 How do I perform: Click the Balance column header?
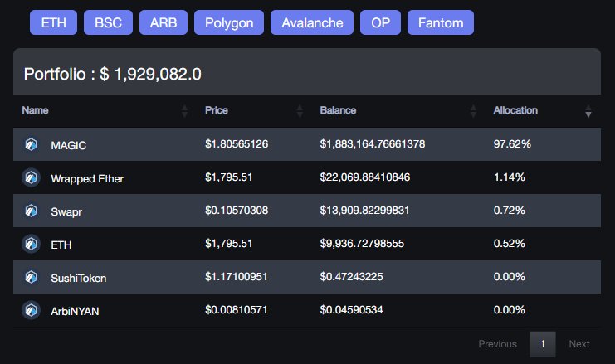click(338, 110)
